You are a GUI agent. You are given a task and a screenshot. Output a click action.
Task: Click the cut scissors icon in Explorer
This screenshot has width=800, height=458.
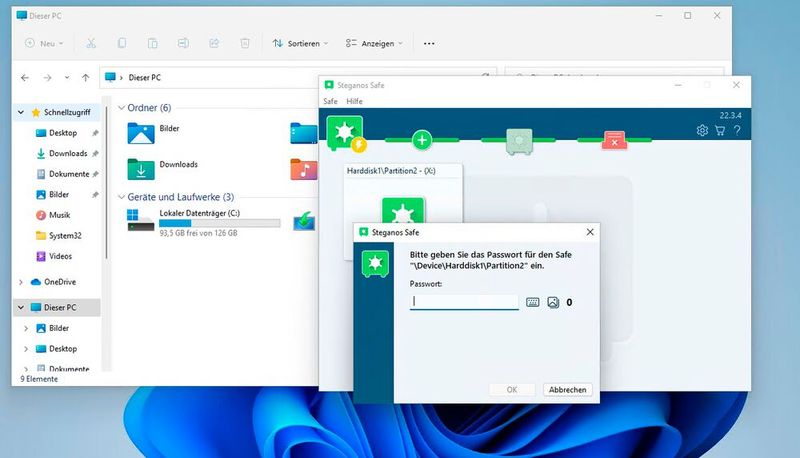tap(91, 43)
